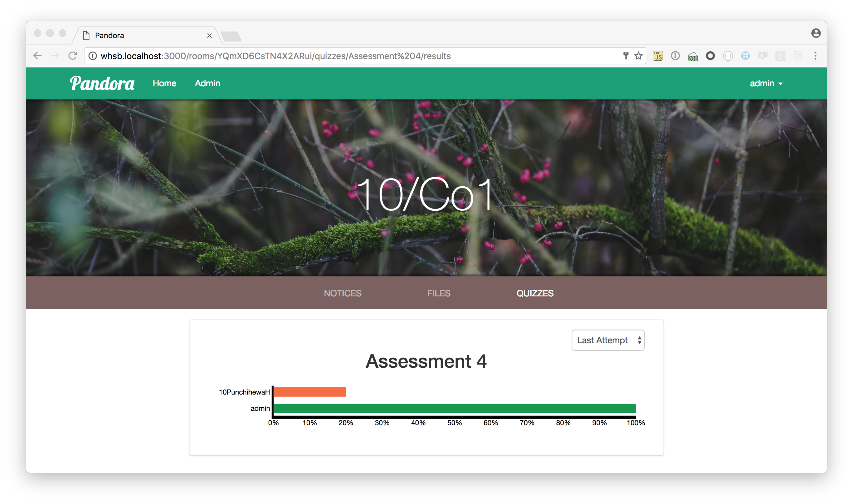The height and width of the screenshot is (504, 853).
Task: Expand the admin user dropdown
Action: tap(766, 83)
